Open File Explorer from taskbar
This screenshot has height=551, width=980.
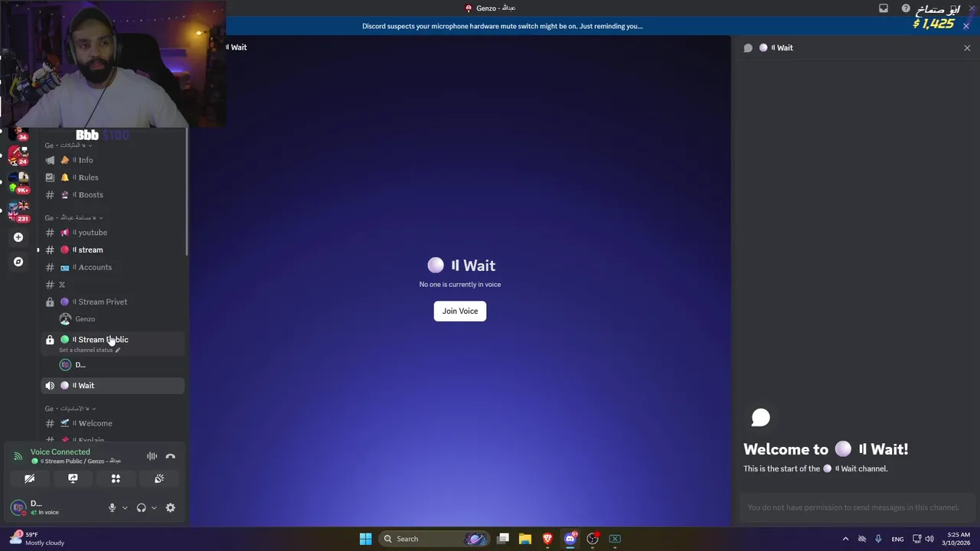pos(525,539)
